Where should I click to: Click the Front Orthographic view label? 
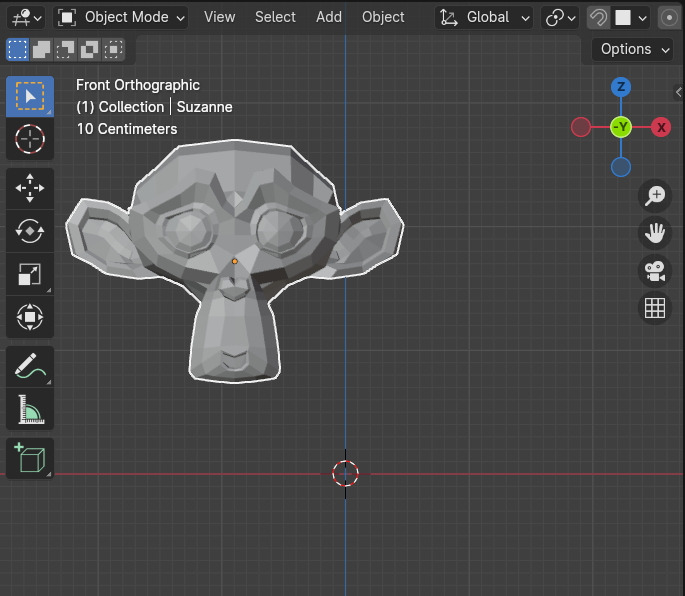pyautogui.click(x=138, y=85)
